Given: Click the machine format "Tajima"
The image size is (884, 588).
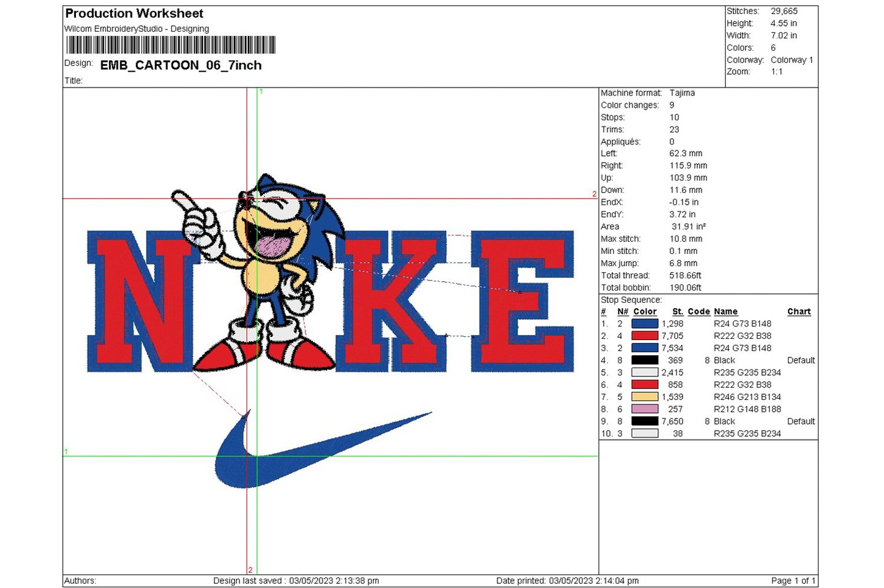Looking at the screenshot, I should coord(682,93).
